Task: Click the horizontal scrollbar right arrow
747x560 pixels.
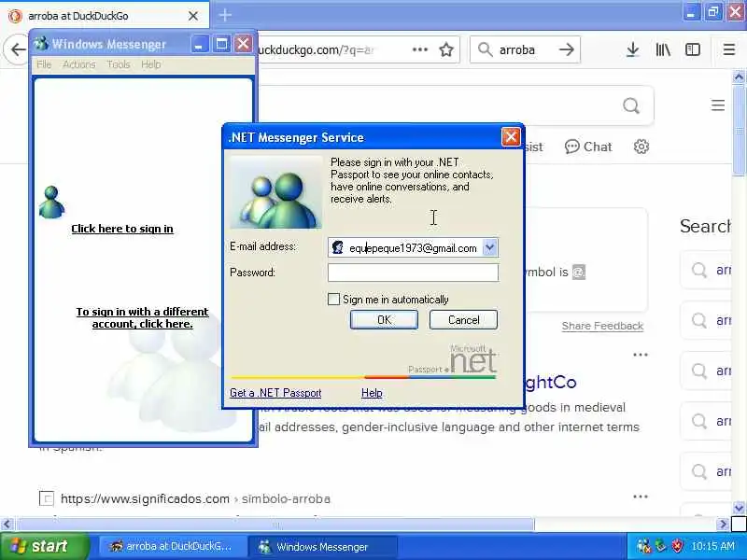Action: 723,525
